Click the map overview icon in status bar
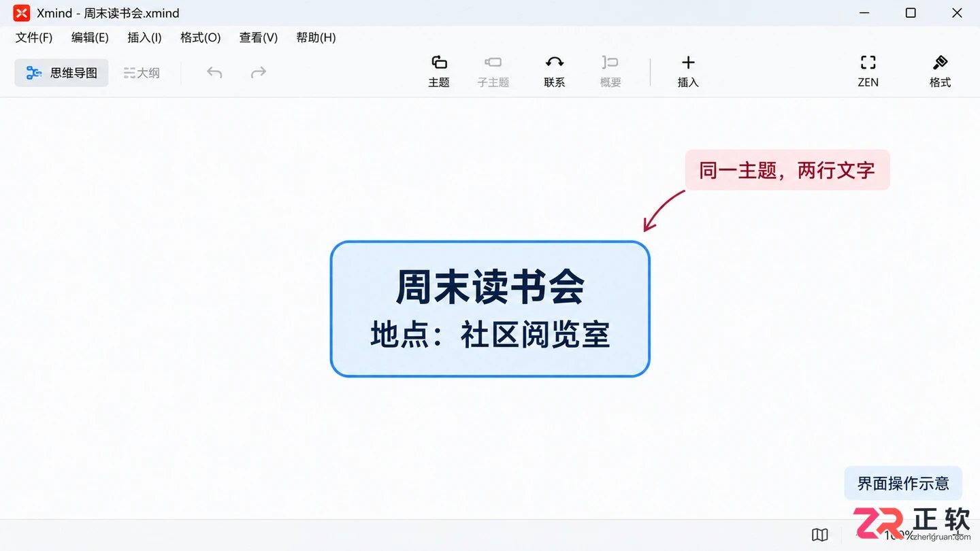 [x=820, y=535]
